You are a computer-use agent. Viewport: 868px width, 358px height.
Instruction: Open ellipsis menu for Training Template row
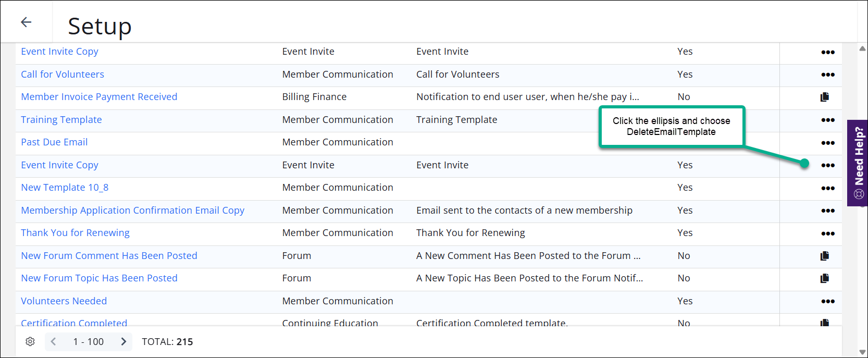pos(828,120)
